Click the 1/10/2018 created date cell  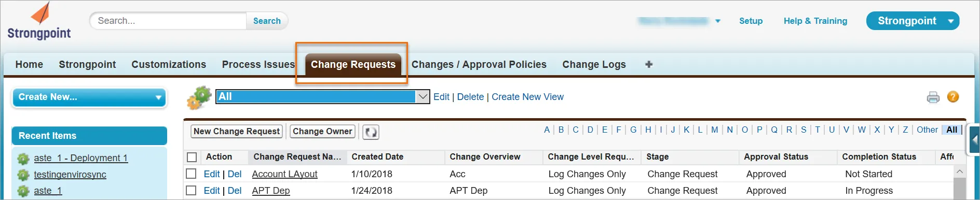coord(372,174)
